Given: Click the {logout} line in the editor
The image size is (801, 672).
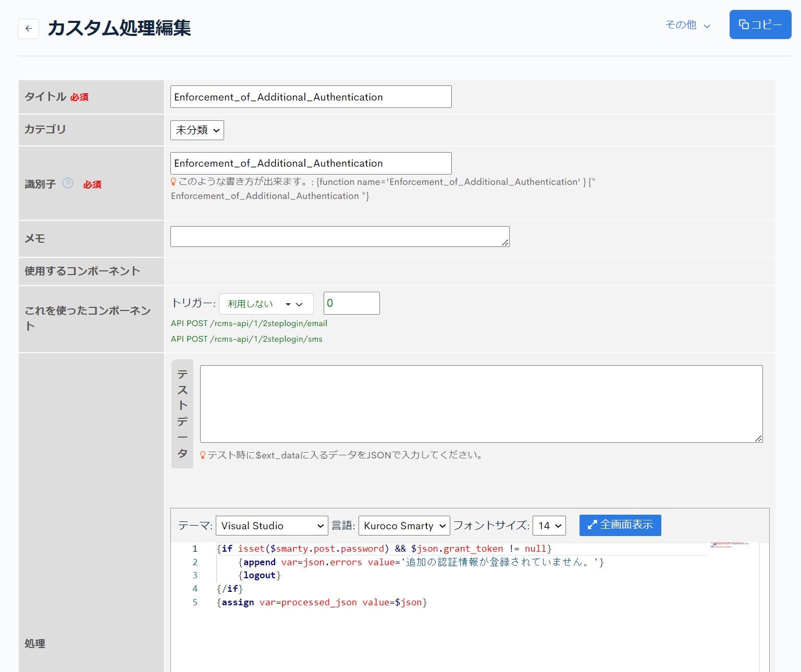Looking at the screenshot, I should pos(260,575).
